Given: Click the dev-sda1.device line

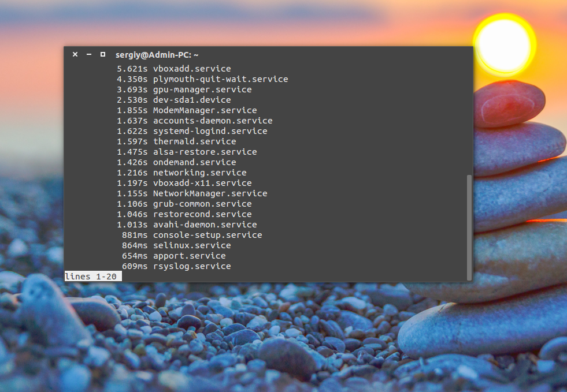Looking at the screenshot, I should coord(191,100).
